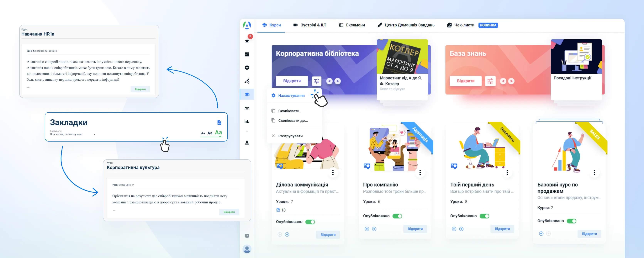
Task: Click the help question mark icon at bottom
Action: coord(247,235)
